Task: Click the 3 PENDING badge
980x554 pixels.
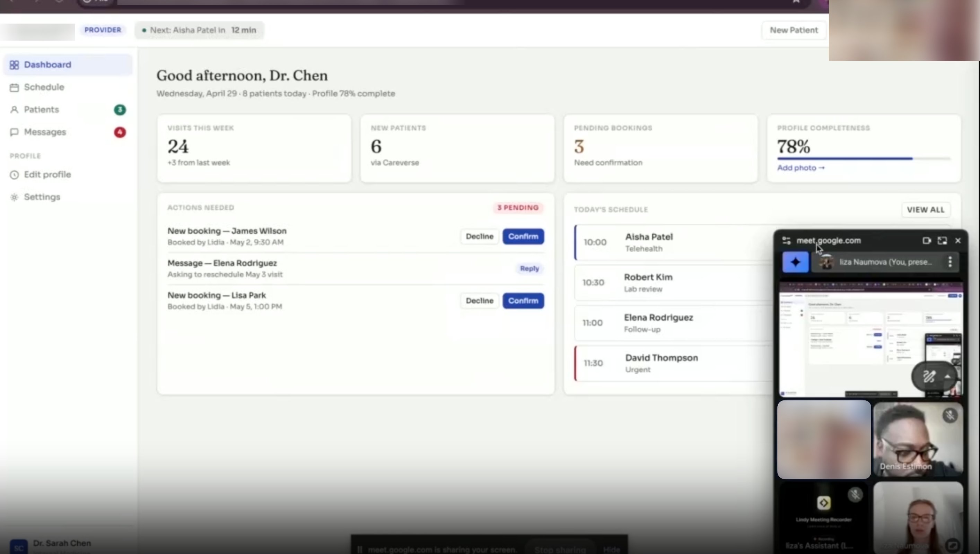Action: (x=518, y=208)
